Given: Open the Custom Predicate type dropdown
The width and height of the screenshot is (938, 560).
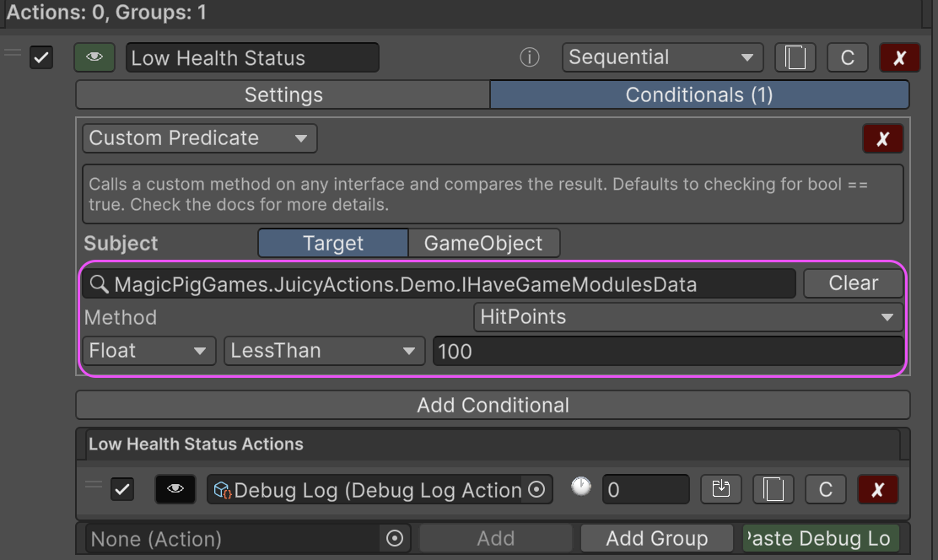Looking at the screenshot, I should (199, 138).
